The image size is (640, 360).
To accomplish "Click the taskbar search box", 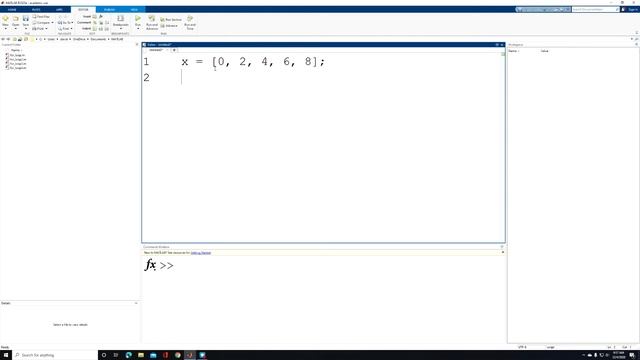I will (55, 355).
